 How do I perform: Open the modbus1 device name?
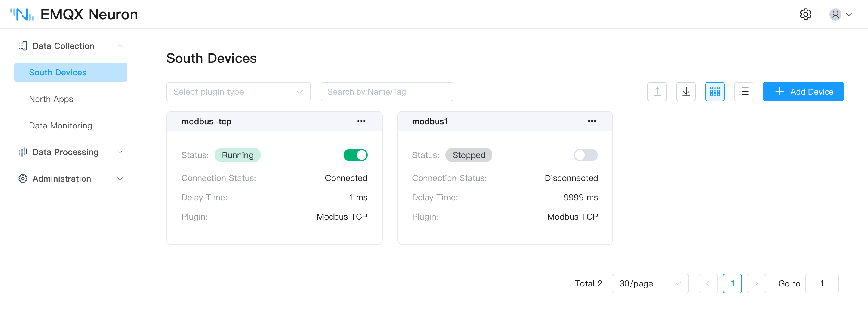(x=429, y=122)
